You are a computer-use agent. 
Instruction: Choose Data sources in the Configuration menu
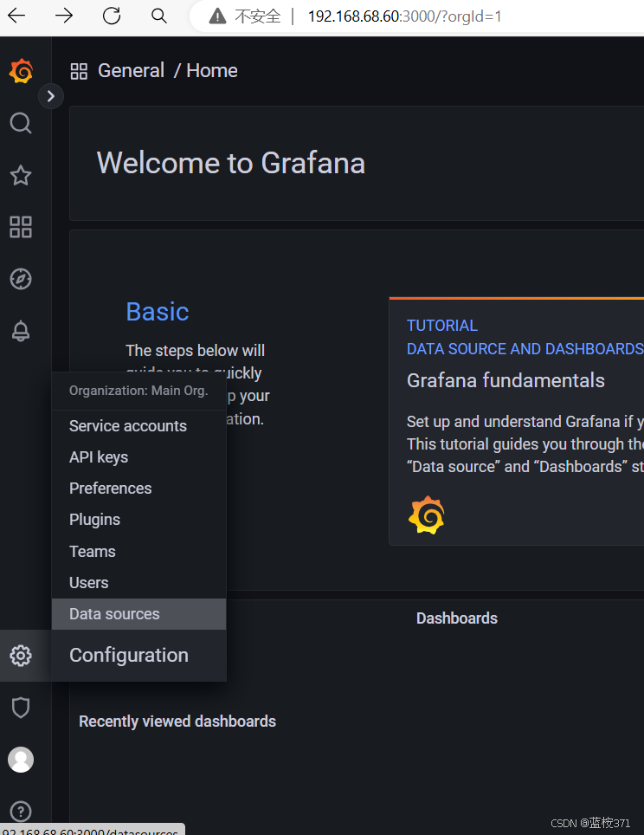click(x=138, y=614)
